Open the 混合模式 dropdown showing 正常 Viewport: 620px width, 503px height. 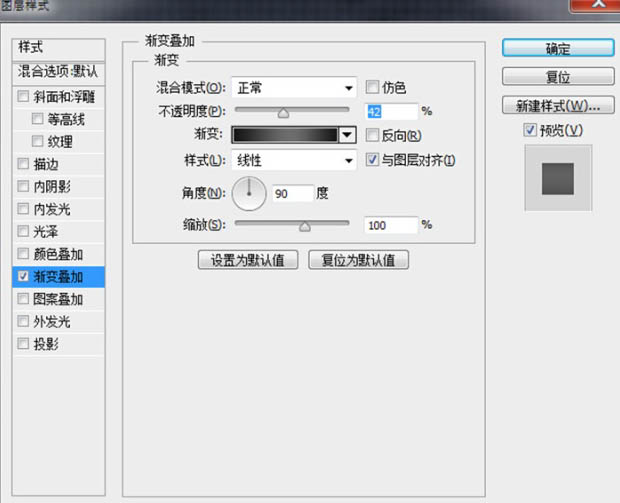(294, 87)
